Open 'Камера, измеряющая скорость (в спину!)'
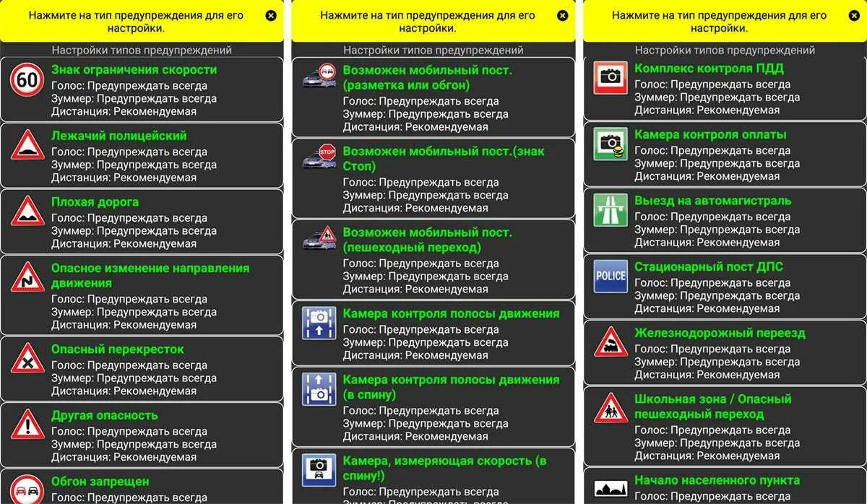Viewport: 867px width, 504px height. [x=433, y=477]
